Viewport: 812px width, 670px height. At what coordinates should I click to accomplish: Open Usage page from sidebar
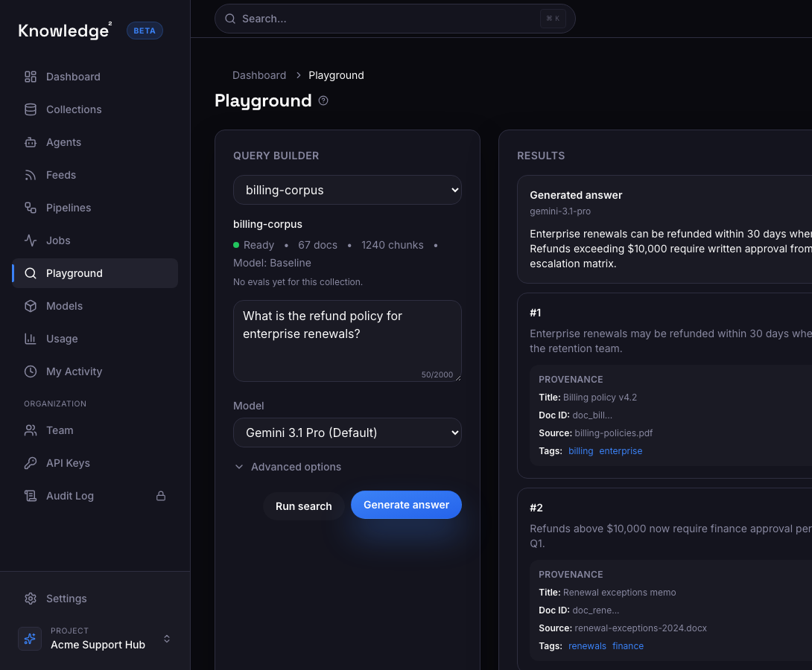pyautogui.click(x=62, y=339)
